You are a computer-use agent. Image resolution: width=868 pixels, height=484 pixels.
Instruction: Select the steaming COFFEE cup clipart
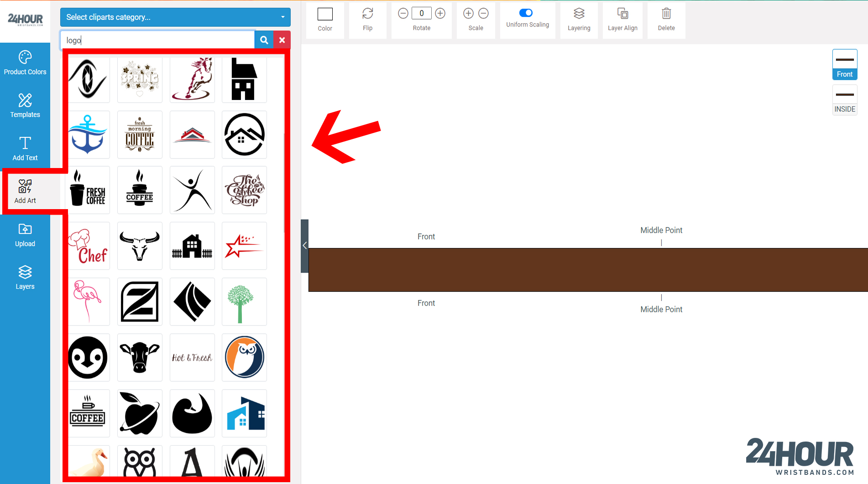(140, 190)
